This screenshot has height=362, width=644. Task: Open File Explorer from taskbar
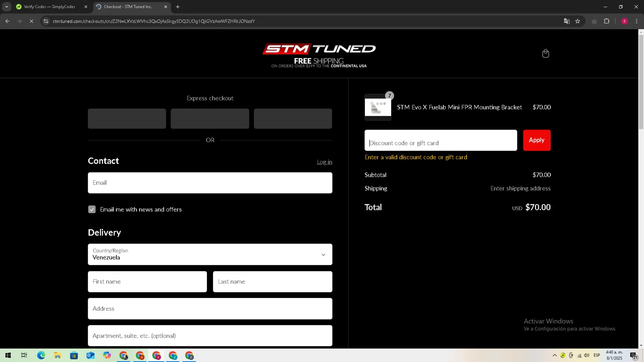point(57,355)
